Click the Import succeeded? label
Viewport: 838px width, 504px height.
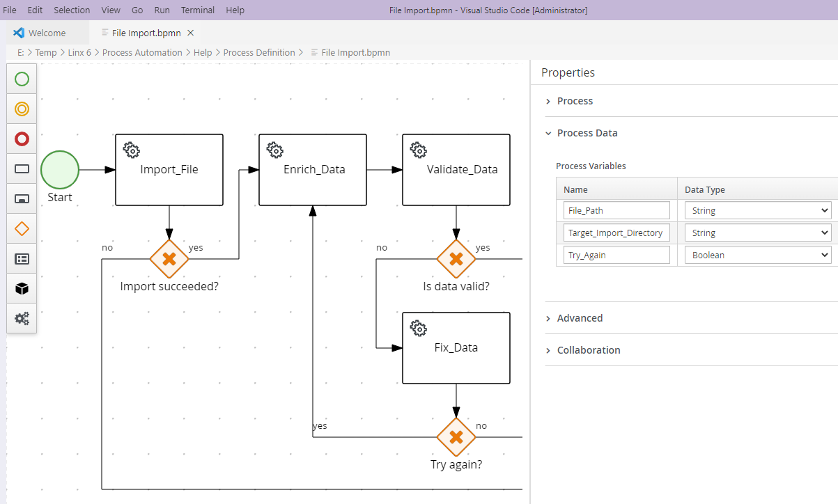click(169, 286)
